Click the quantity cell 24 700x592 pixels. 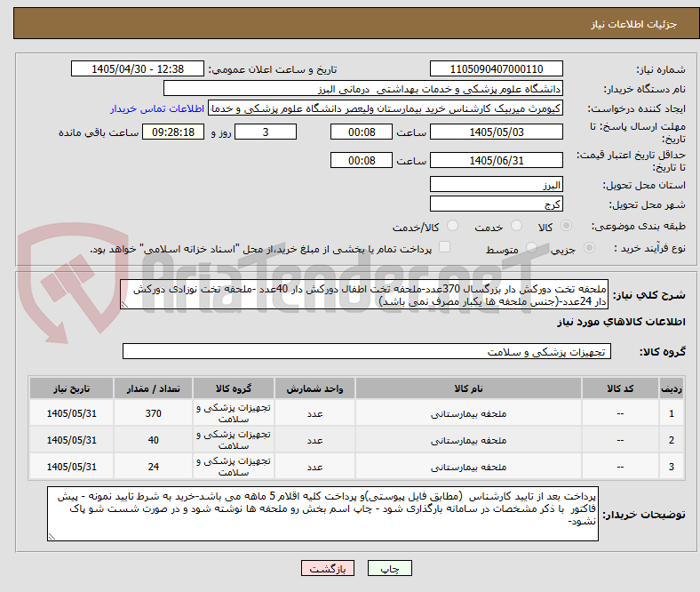coord(153,467)
